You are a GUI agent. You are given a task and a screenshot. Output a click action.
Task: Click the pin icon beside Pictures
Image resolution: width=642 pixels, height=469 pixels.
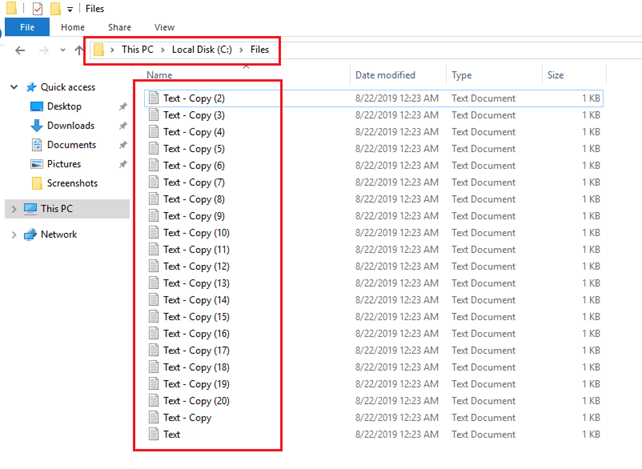pos(123,164)
